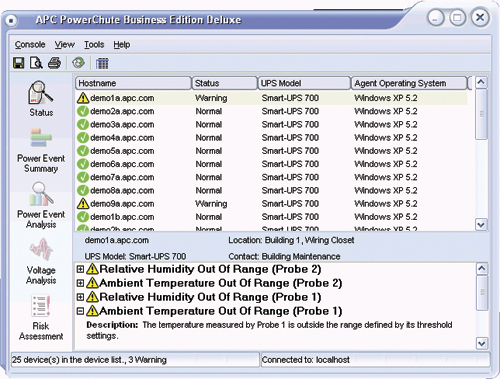
Task: Click the columns grid toolbar icon
Action: coord(102,63)
